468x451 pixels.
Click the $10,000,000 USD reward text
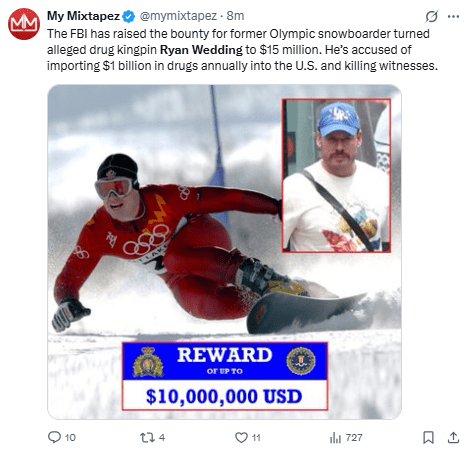[x=224, y=396]
